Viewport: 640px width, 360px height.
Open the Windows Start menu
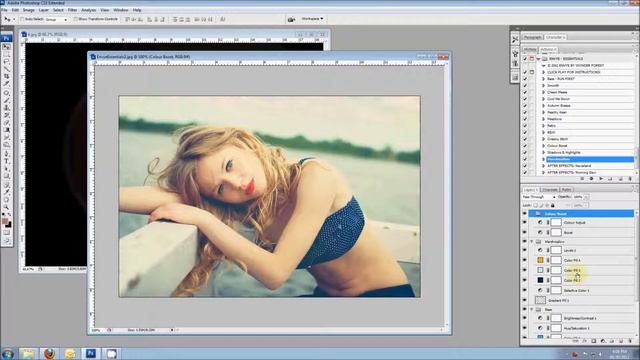7,353
